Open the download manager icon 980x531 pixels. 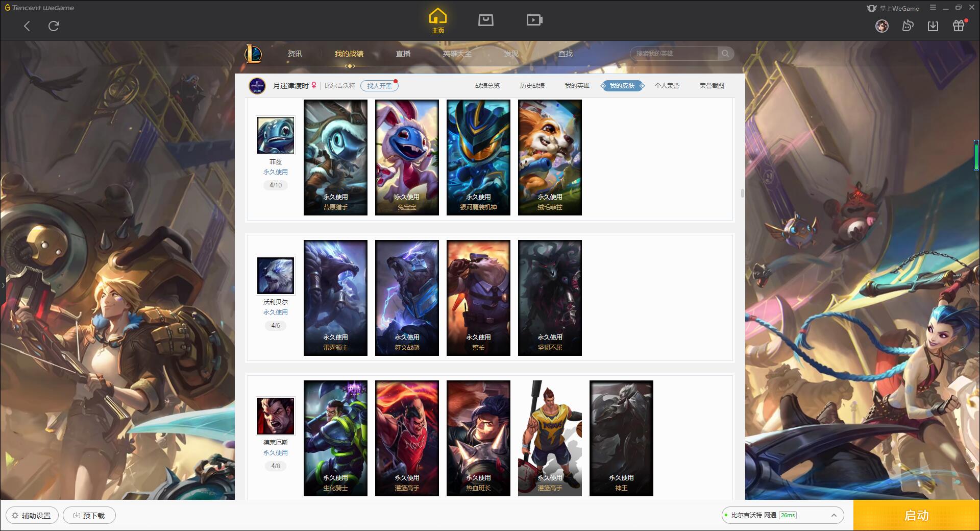click(933, 26)
